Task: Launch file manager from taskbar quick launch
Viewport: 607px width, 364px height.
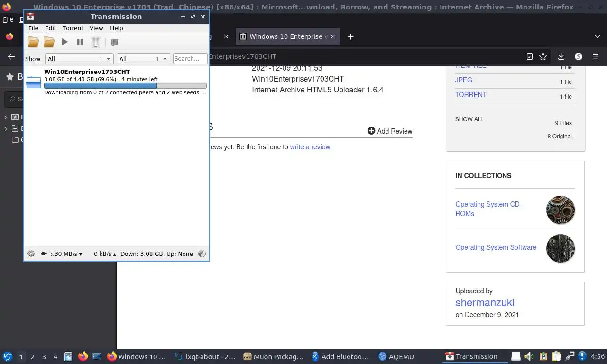Action: click(68, 356)
